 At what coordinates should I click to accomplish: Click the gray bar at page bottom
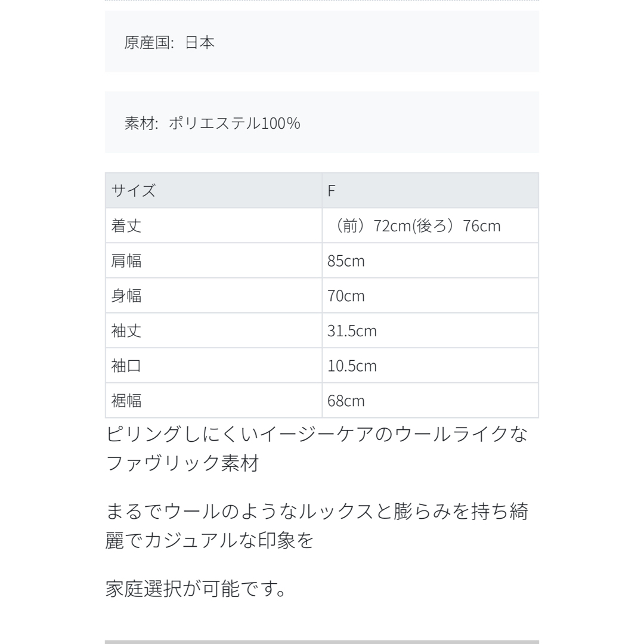[x=321, y=642]
